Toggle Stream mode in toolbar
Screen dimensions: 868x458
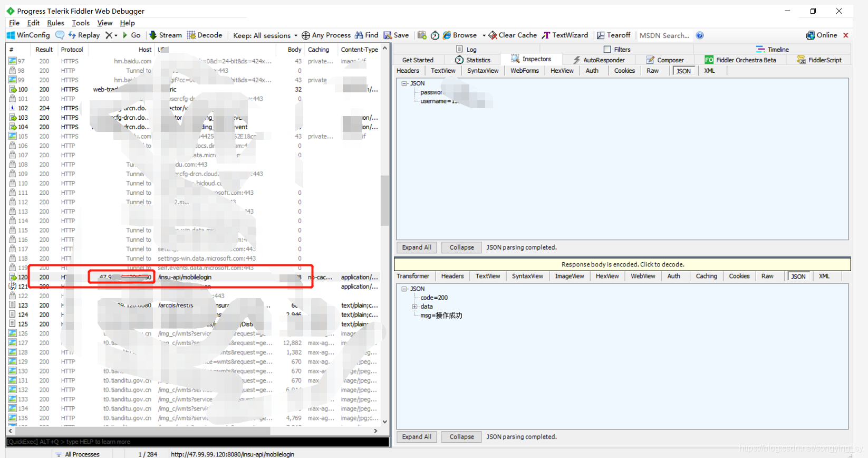(x=166, y=35)
